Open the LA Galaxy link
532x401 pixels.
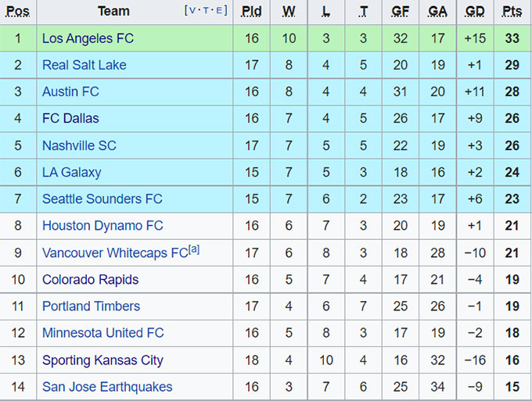pyautogui.click(x=71, y=172)
